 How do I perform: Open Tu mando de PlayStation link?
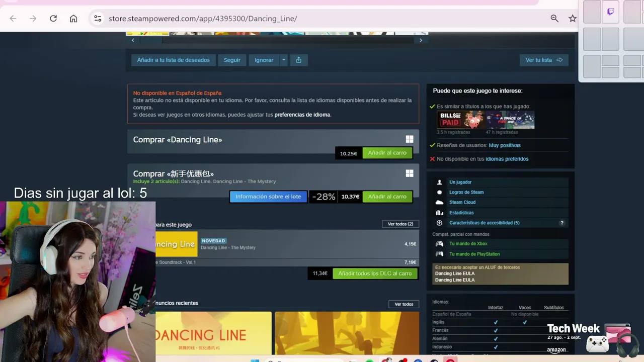(x=474, y=254)
